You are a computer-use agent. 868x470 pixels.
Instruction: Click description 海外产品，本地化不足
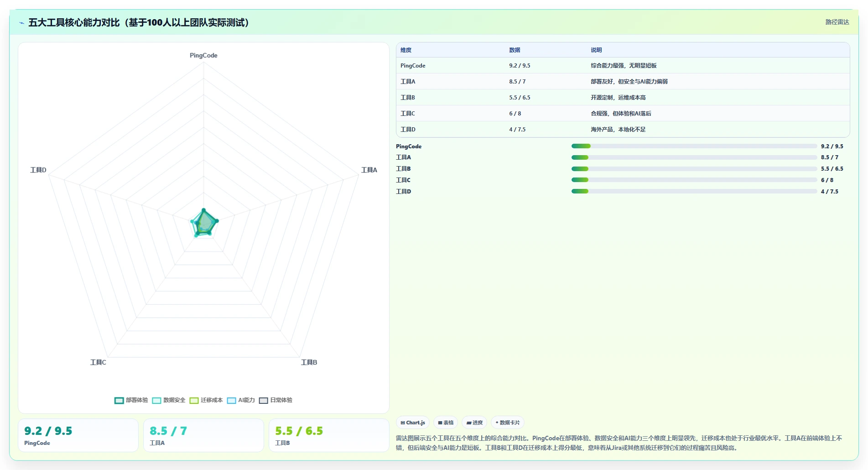(618, 130)
